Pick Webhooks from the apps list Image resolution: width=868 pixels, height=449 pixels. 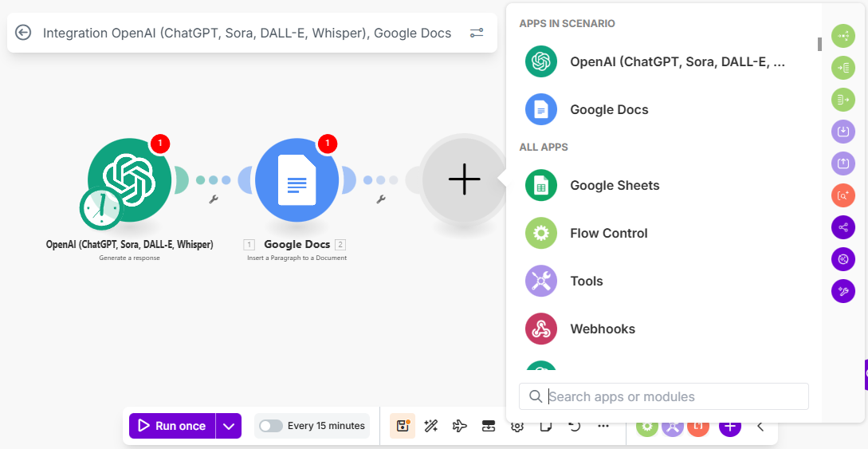tap(602, 329)
